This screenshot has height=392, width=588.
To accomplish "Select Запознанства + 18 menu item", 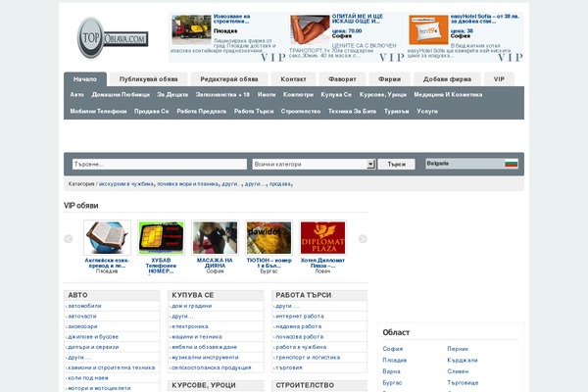I will pos(222,94).
